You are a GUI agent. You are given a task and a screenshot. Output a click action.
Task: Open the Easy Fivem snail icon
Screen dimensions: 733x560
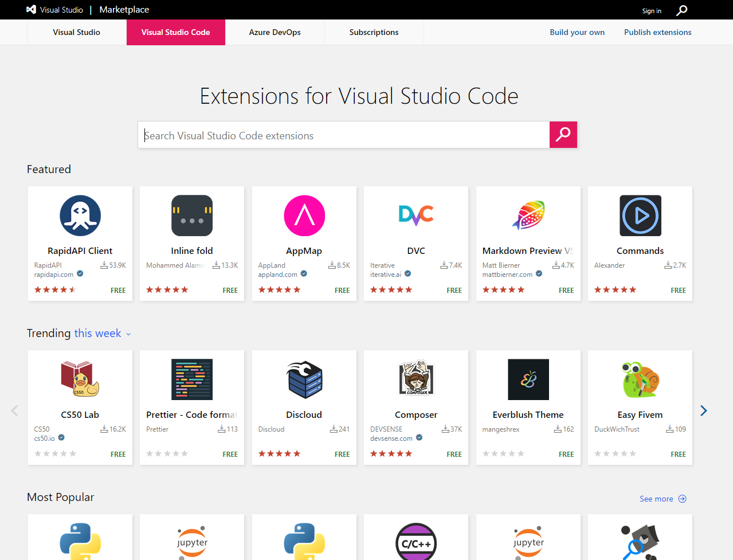click(640, 379)
